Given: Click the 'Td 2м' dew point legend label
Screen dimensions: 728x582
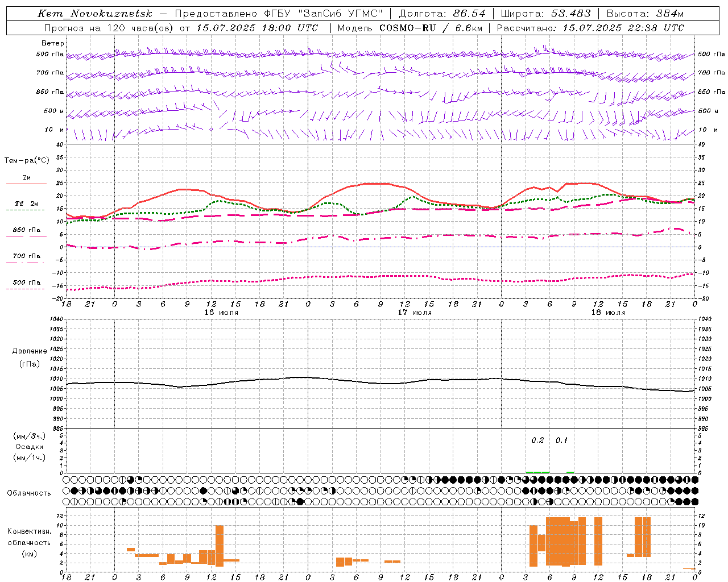Looking at the screenshot, I should pyautogui.click(x=26, y=203).
